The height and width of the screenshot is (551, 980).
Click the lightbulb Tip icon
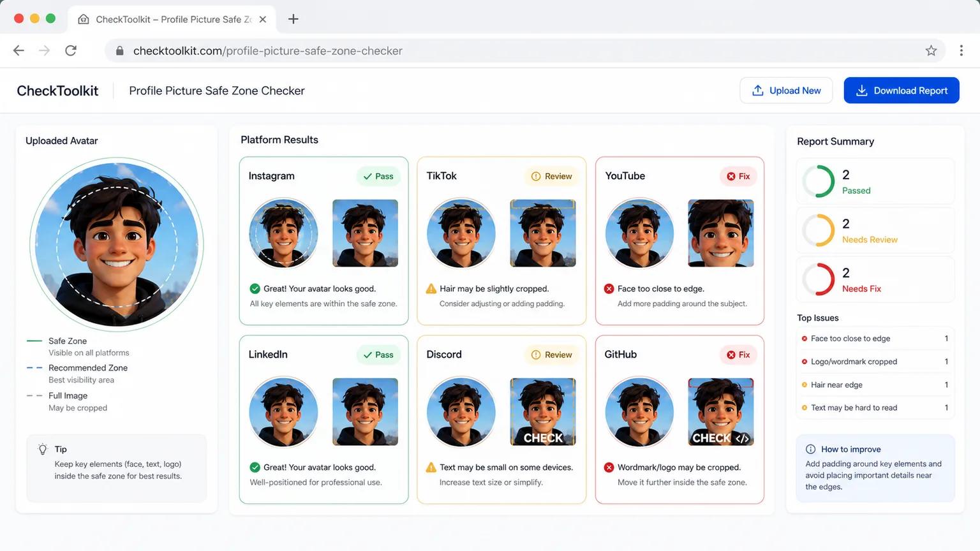coord(43,449)
